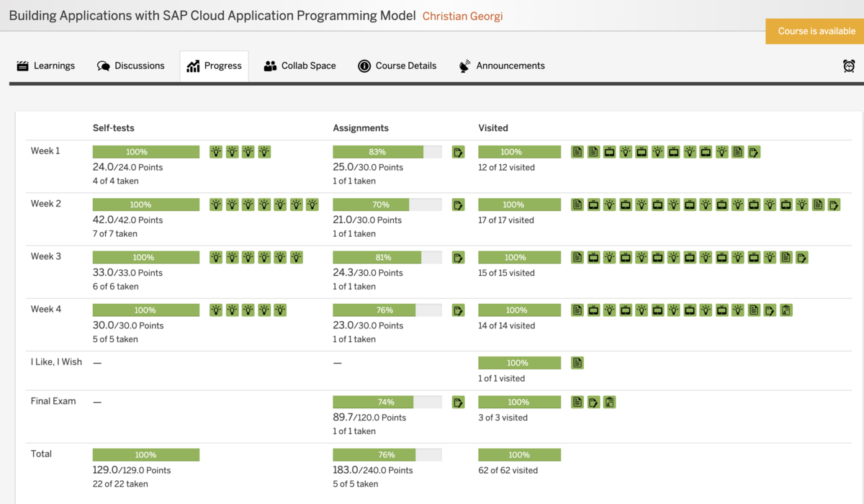The width and height of the screenshot is (864, 504).
Task: Click the Week 3 assignments 81% progress bar
Action: pyautogui.click(x=387, y=258)
